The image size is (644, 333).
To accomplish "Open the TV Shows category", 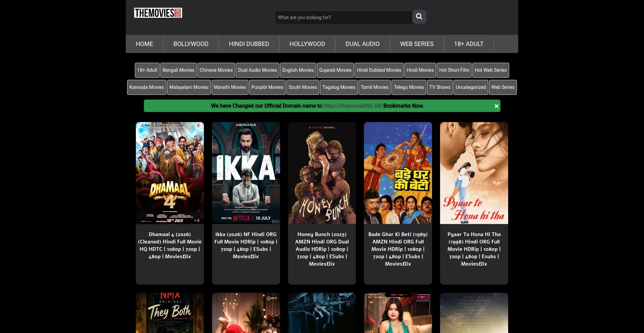I will coord(440,87).
